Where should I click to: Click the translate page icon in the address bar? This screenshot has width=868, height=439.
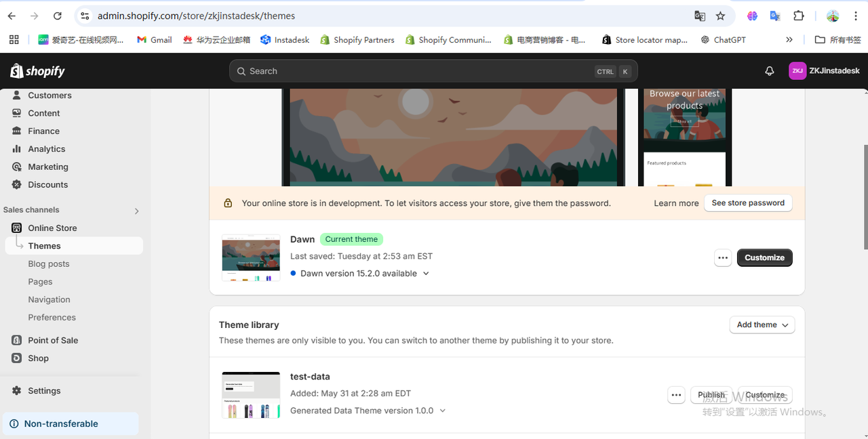click(x=700, y=16)
